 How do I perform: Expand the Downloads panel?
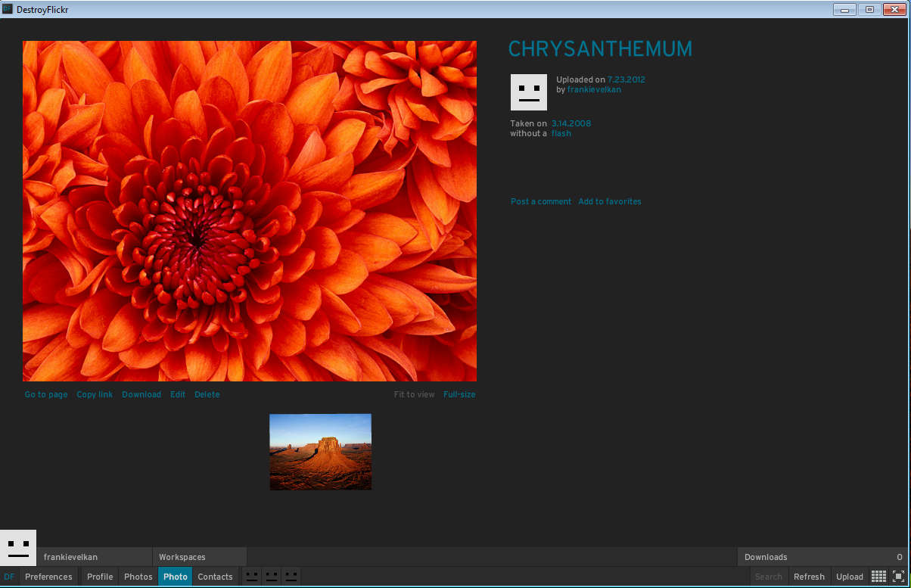click(x=822, y=557)
